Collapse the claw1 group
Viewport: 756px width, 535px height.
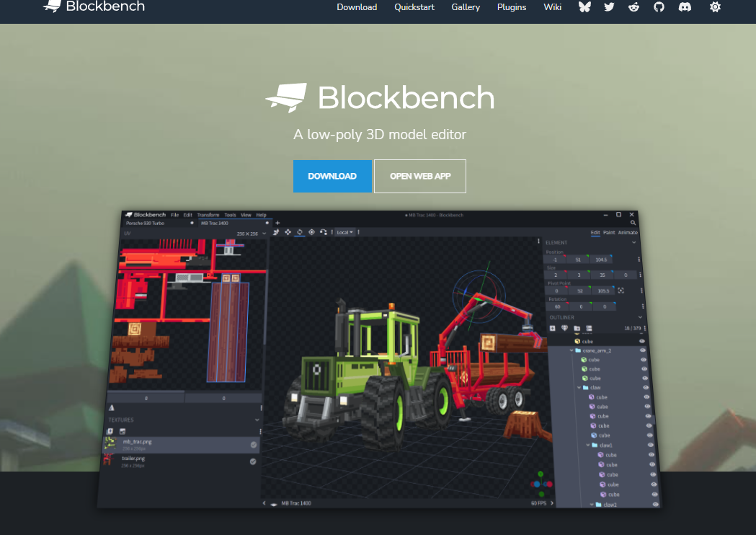588,446
